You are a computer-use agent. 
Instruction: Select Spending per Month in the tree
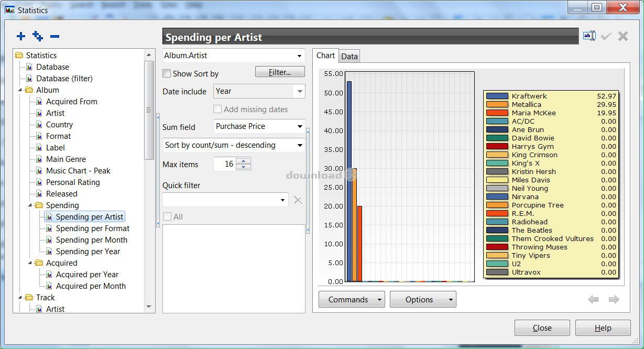[92, 240]
